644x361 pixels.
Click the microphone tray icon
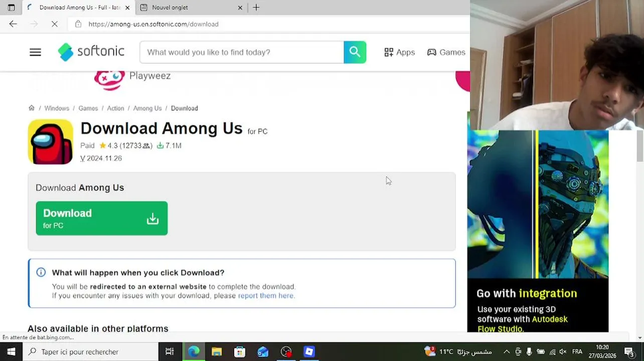point(529,352)
